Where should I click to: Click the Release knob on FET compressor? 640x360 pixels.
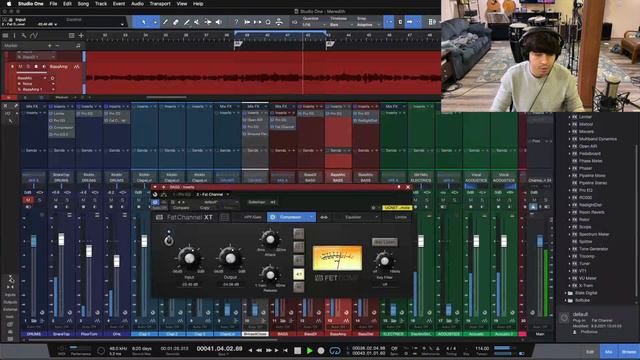click(270, 276)
